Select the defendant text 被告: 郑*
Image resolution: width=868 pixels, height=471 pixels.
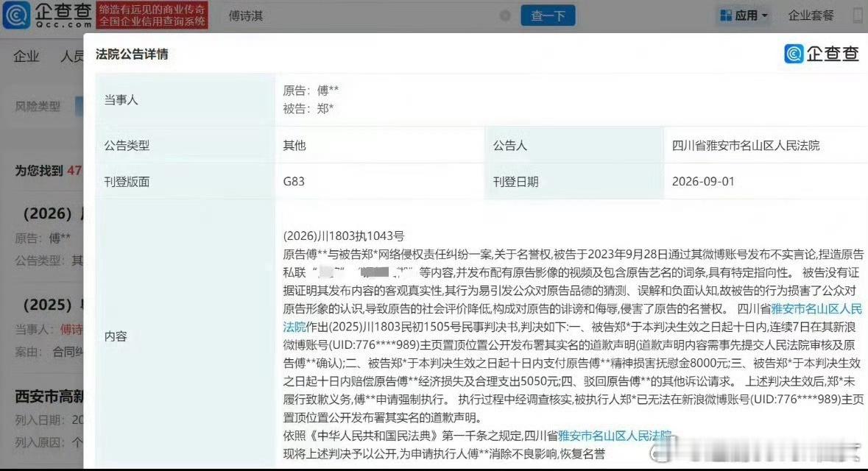click(x=308, y=108)
